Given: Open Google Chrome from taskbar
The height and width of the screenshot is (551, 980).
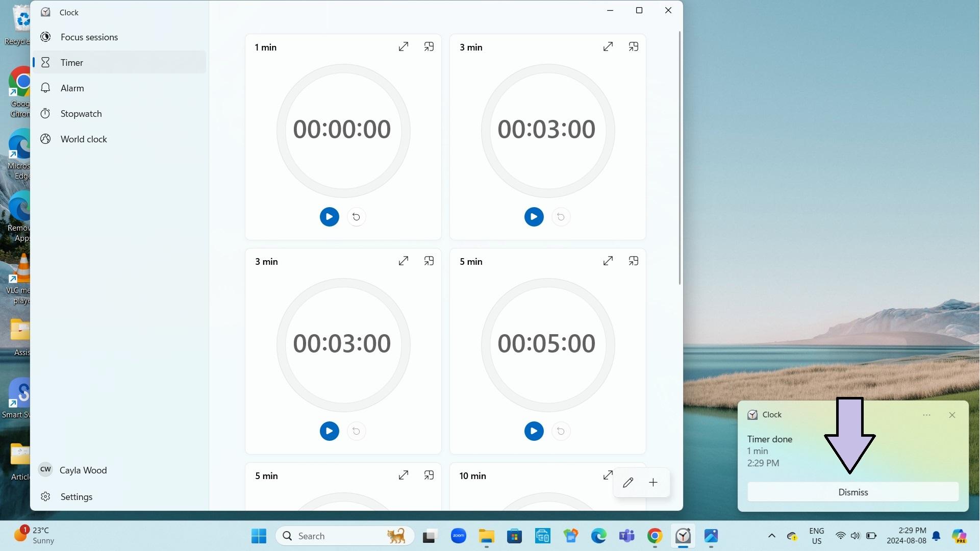Looking at the screenshot, I should click(655, 536).
